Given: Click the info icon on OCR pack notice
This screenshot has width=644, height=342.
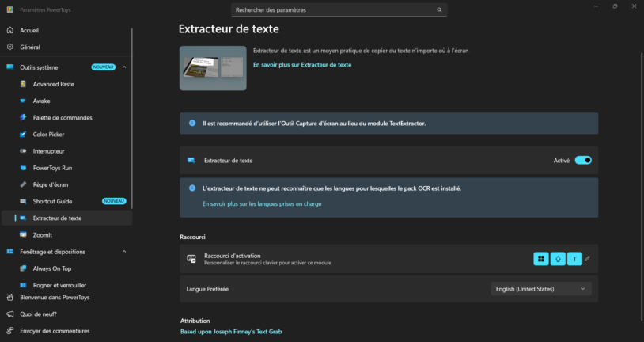Looking at the screenshot, I should tap(192, 188).
